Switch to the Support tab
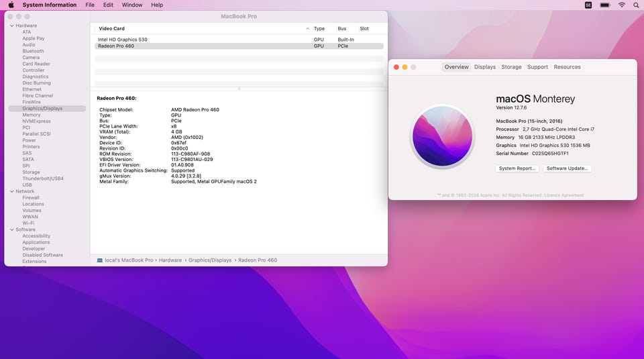Image resolution: width=644 pixels, height=359 pixels. (537, 67)
